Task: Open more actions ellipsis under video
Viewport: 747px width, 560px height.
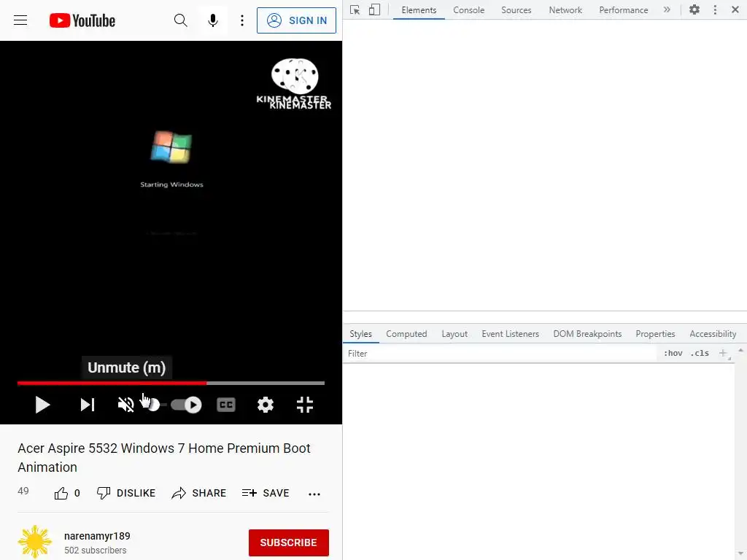Action: coord(314,494)
